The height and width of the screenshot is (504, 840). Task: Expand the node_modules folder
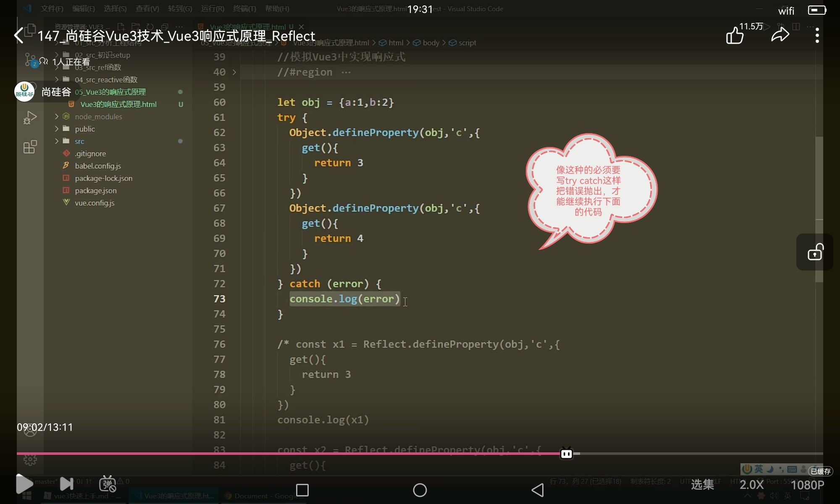tap(98, 117)
